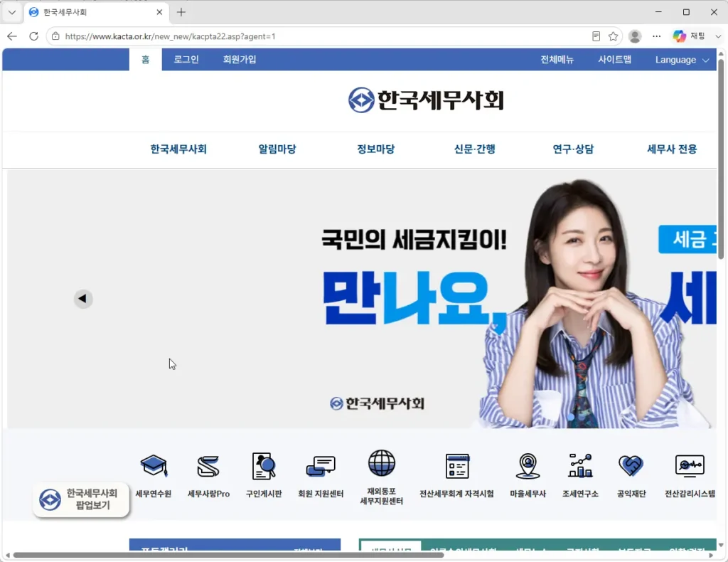Click the horizontal page scrollbar thumb
This screenshot has width=728, height=562.
point(228,555)
